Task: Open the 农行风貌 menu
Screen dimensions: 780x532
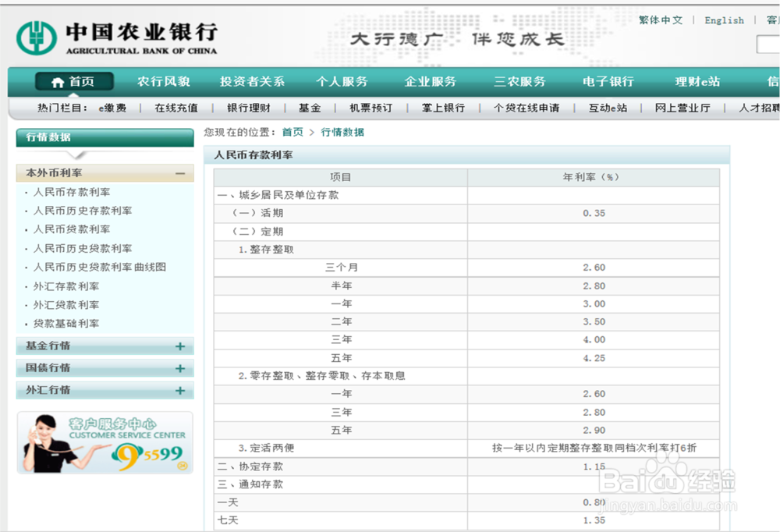Action: [164, 82]
